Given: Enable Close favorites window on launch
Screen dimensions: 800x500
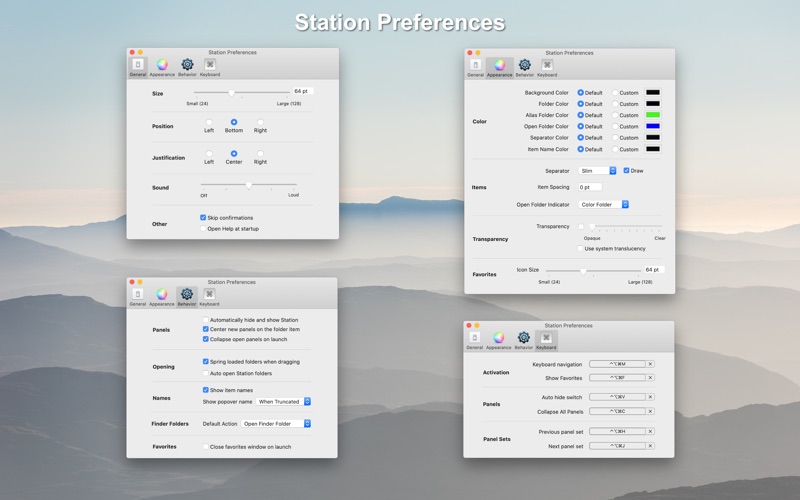Looking at the screenshot, I should pos(206,446).
